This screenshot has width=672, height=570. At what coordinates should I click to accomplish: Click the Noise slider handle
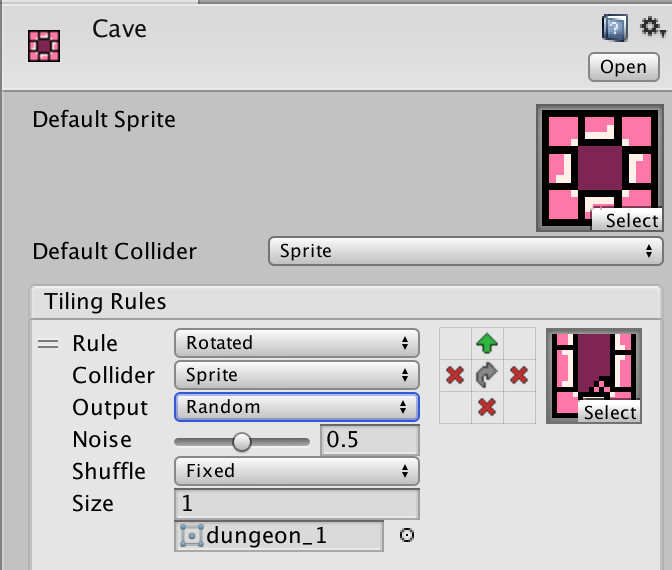click(242, 442)
